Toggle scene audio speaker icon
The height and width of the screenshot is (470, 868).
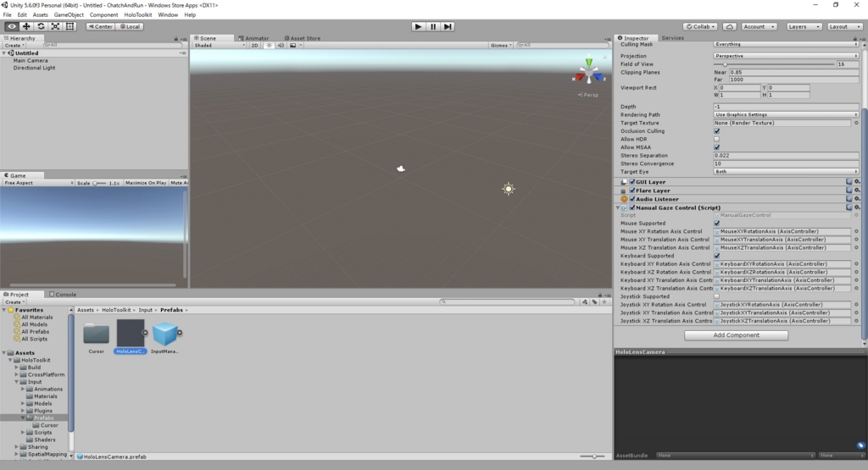(x=281, y=46)
